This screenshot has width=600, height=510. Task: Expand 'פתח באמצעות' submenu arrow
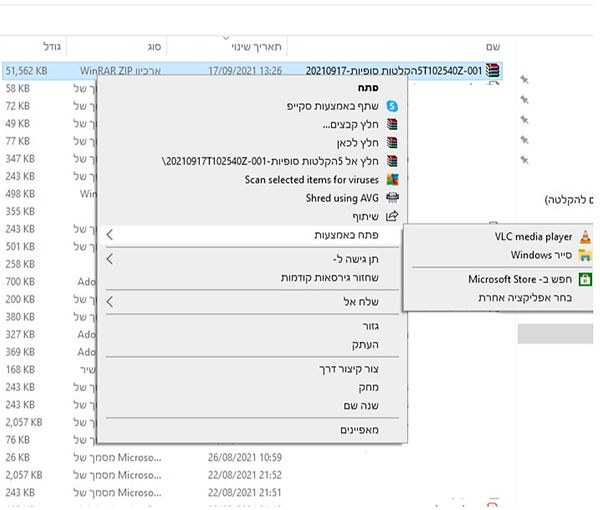[110, 235]
